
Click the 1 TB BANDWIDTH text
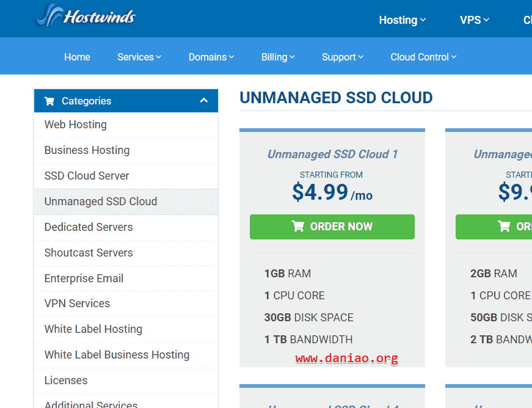[308, 340]
